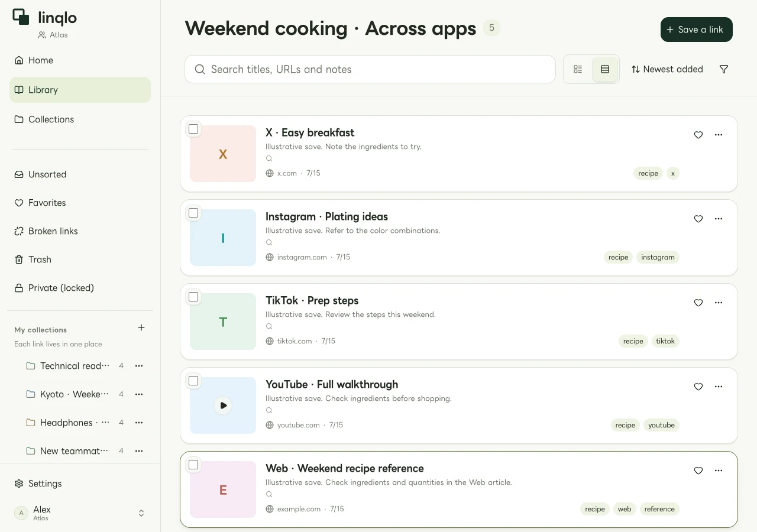
Task: Select the YouTube · Full walkthrough checkbox
Action: 193,381
